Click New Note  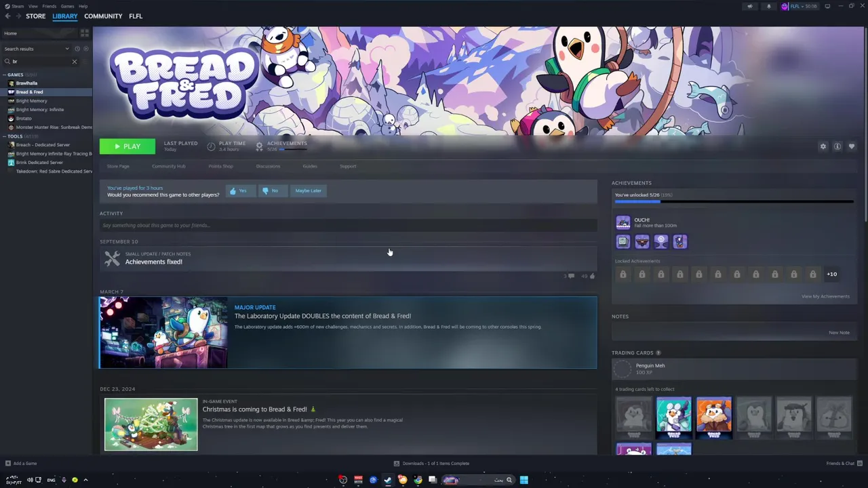coord(839,333)
